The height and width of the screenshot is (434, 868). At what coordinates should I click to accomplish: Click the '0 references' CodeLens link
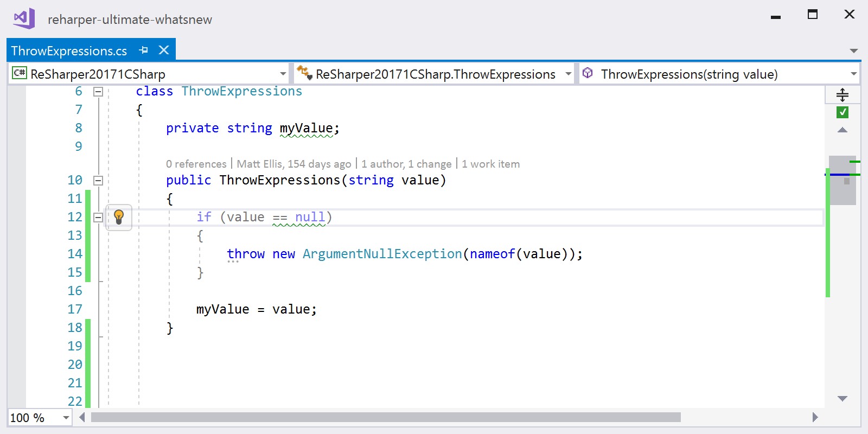196,164
